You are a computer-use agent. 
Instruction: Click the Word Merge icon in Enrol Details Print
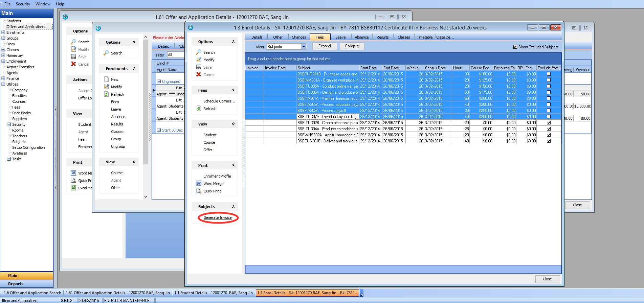199,184
